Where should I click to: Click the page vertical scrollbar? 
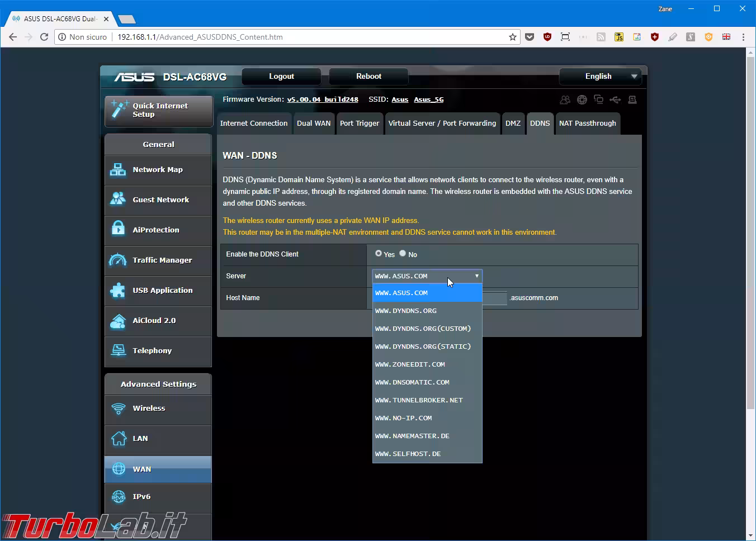click(750, 224)
